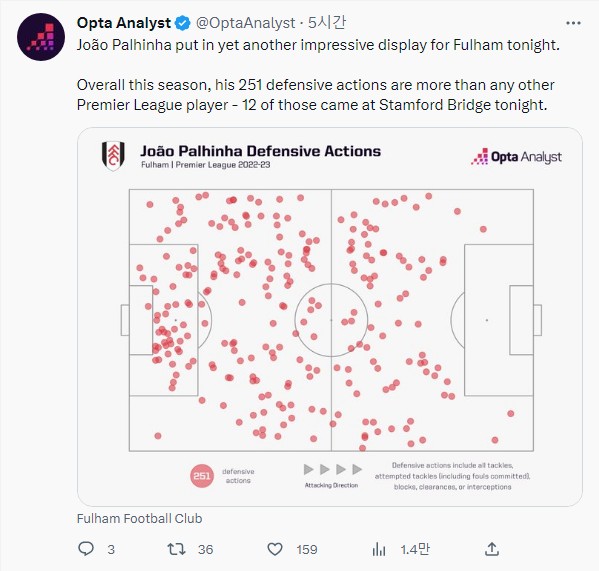Click the reply speech bubble icon
The image size is (599, 571).
(86, 549)
